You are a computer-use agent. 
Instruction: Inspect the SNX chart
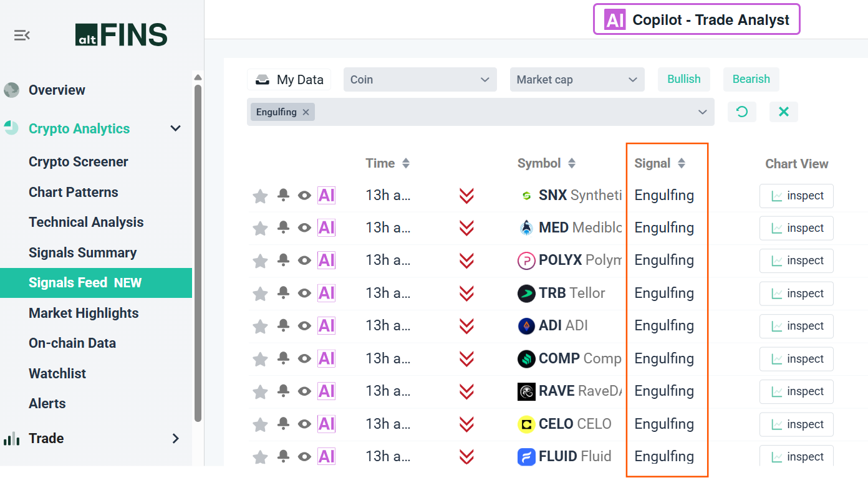point(796,196)
